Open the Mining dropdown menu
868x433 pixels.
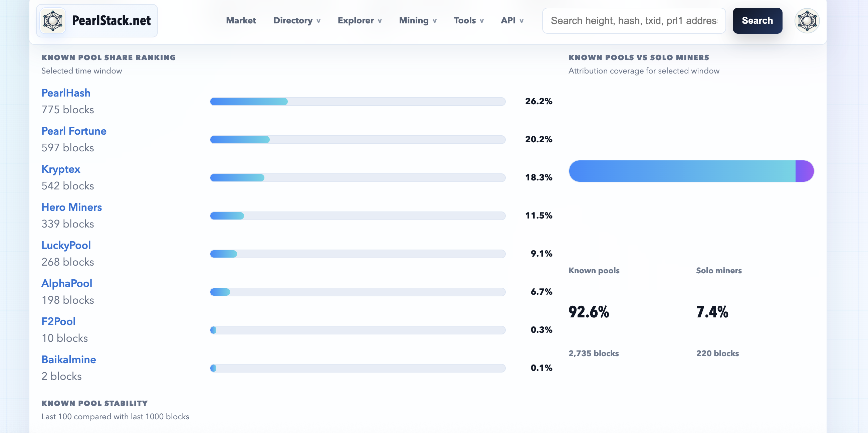click(418, 21)
